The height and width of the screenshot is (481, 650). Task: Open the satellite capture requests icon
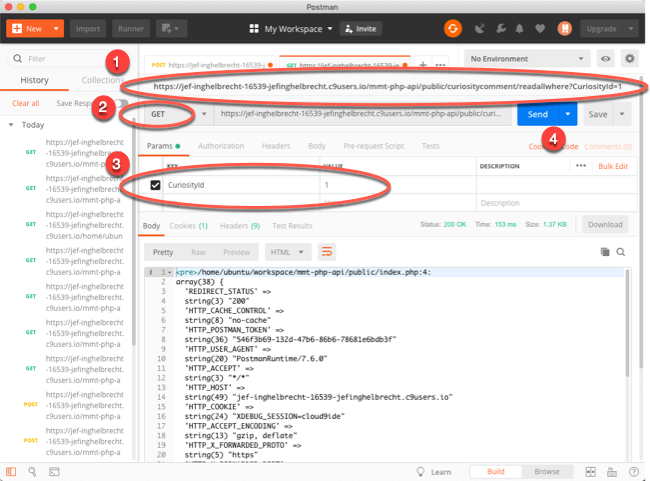point(480,29)
